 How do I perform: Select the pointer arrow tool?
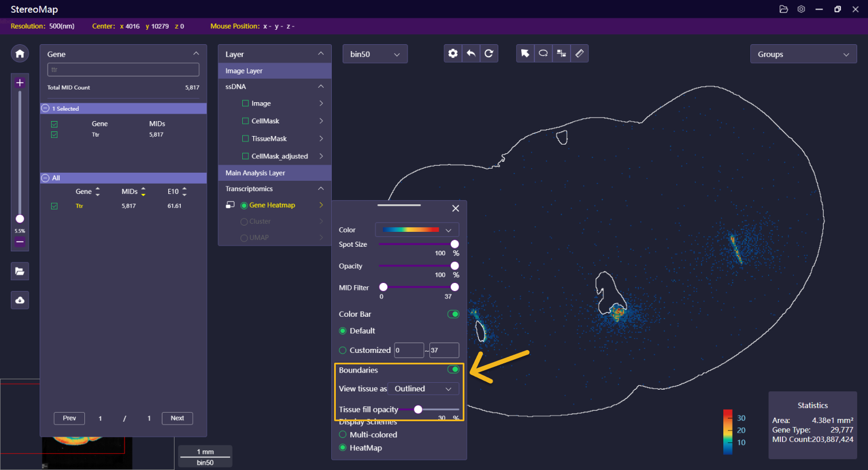coord(525,53)
